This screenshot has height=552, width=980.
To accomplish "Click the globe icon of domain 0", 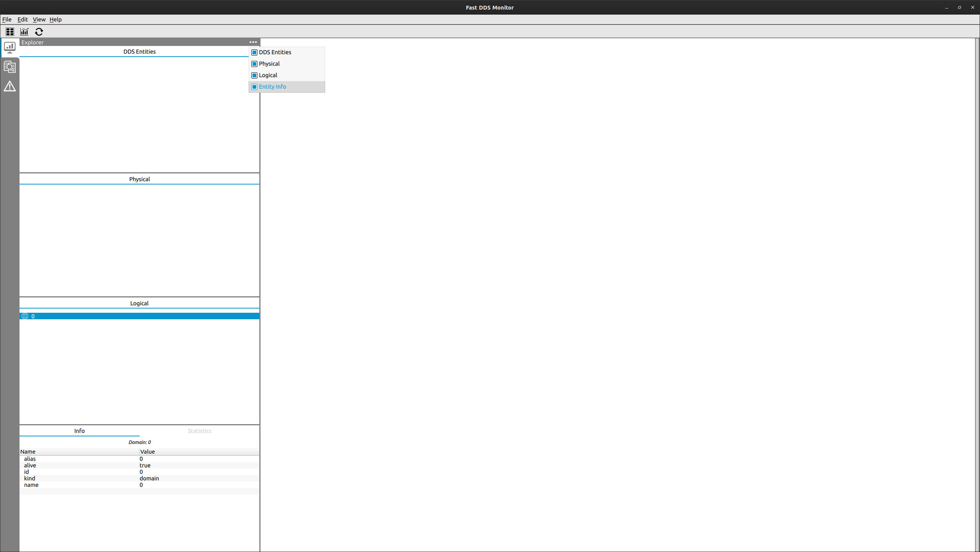I will [x=25, y=316].
